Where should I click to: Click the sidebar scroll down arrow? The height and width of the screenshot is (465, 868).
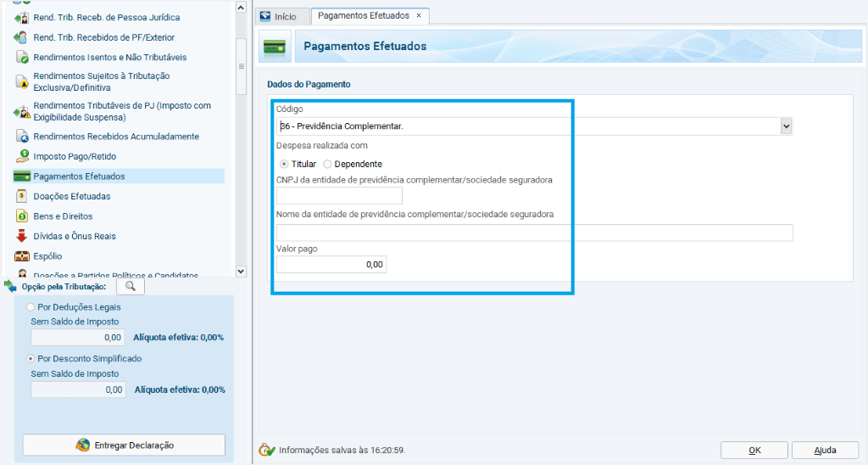click(241, 271)
